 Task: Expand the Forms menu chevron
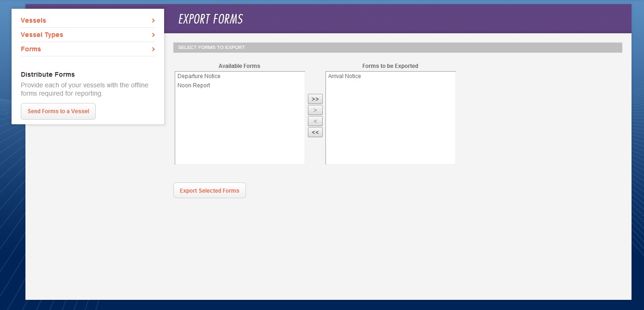[153, 49]
